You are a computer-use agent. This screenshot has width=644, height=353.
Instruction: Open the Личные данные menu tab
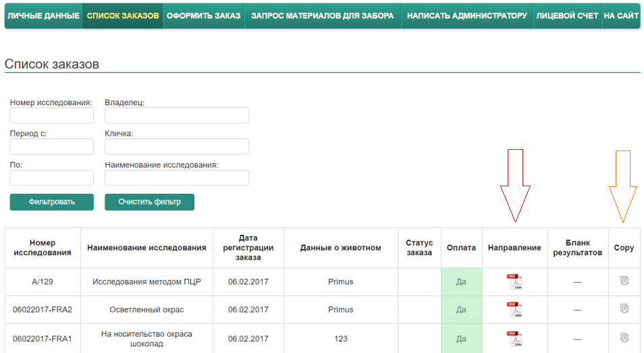pyautogui.click(x=43, y=16)
